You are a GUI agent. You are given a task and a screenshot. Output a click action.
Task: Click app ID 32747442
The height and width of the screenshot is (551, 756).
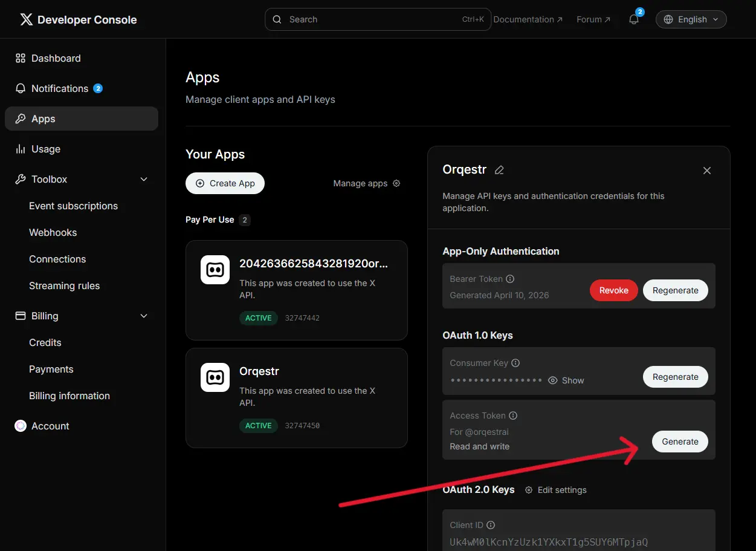302,318
